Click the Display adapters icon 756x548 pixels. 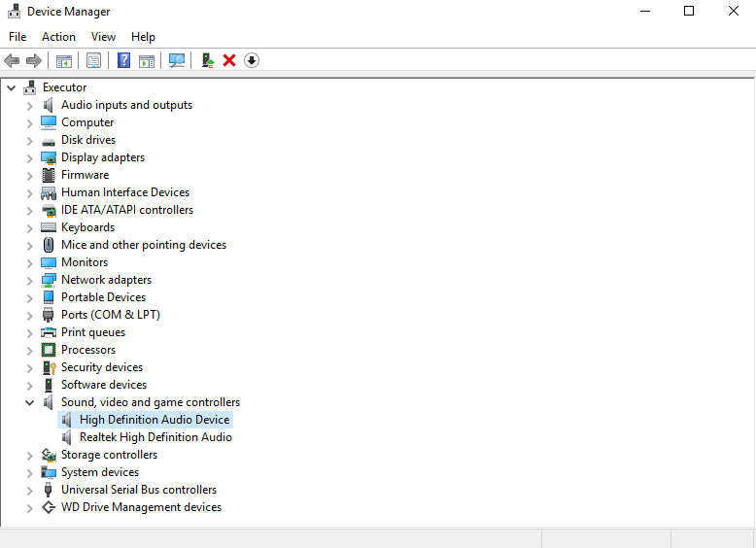[x=49, y=157]
